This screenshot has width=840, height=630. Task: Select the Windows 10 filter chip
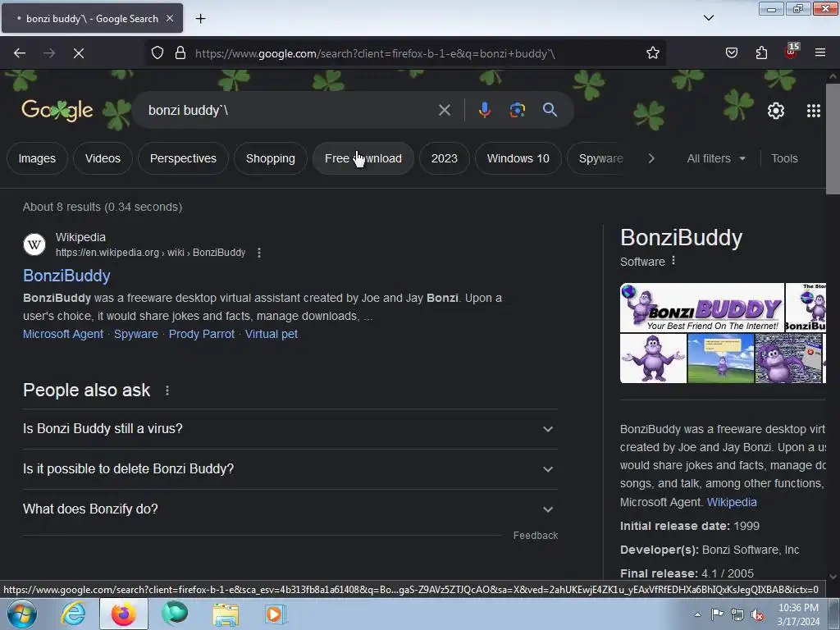tap(518, 158)
